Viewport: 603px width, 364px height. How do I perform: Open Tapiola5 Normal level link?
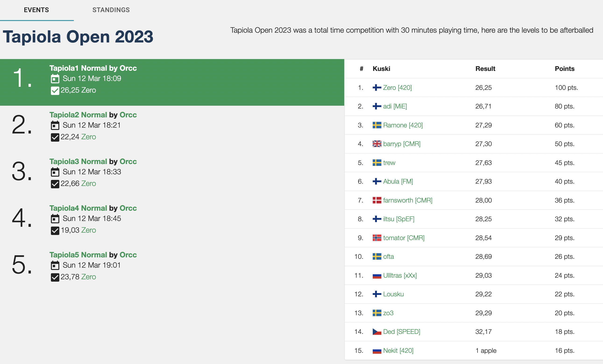pos(78,255)
